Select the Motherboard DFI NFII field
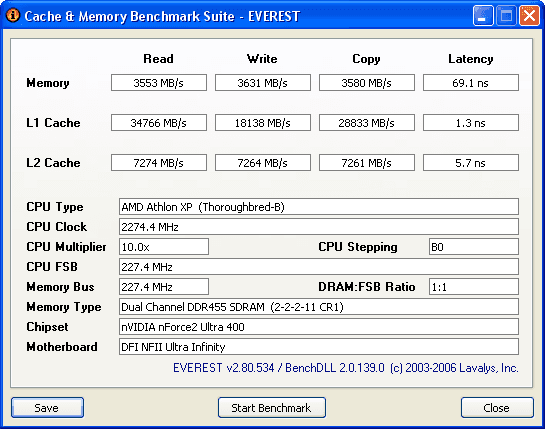The height and width of the screenshot is (429, 545). point(319,347)
